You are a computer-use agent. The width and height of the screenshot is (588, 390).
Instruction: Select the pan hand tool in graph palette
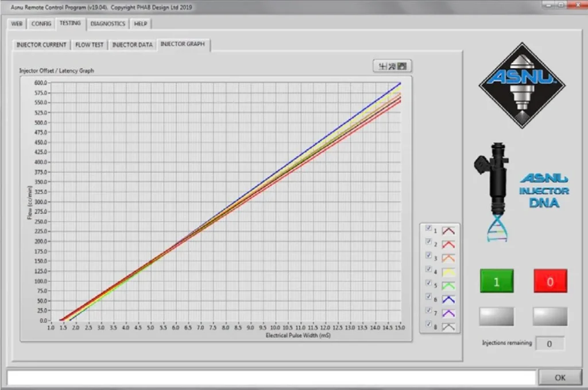(x=402, y=67)
